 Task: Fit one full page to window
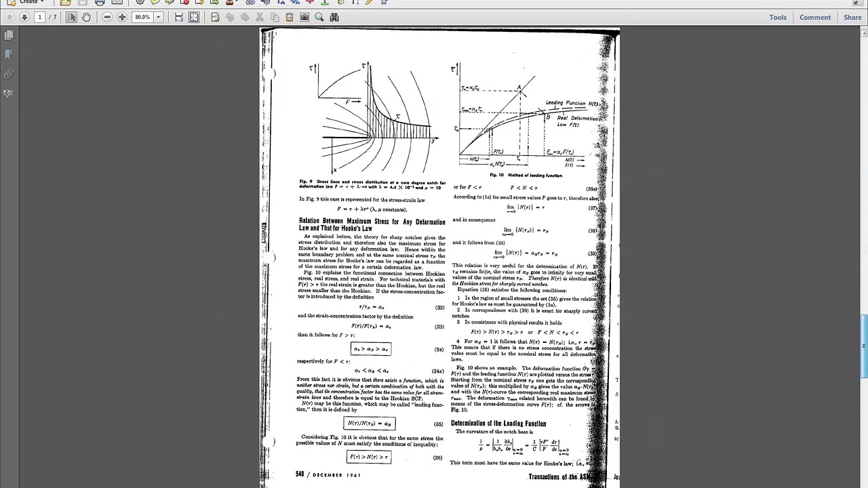[x=194, y=17]
